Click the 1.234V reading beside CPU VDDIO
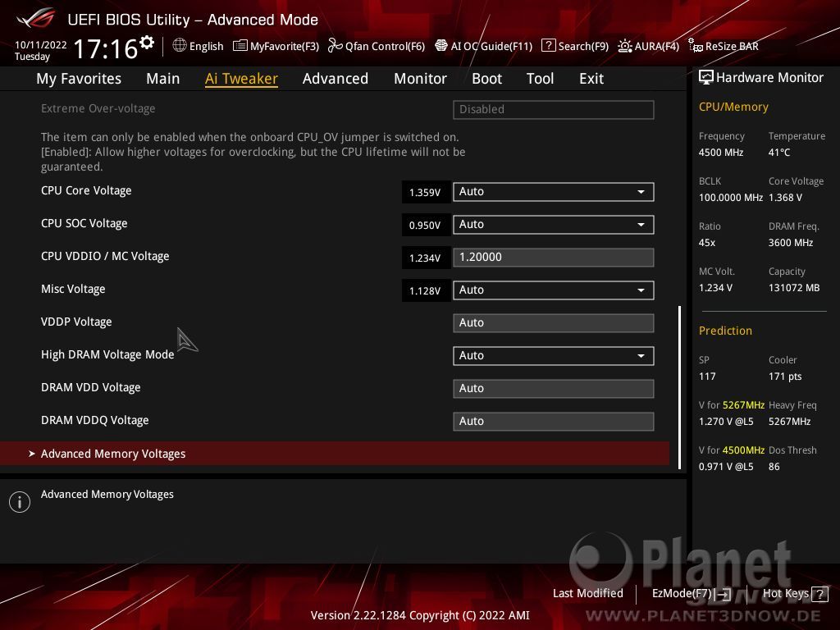The height and width of the screenshot is (630, 840). [x=426, y=258]
